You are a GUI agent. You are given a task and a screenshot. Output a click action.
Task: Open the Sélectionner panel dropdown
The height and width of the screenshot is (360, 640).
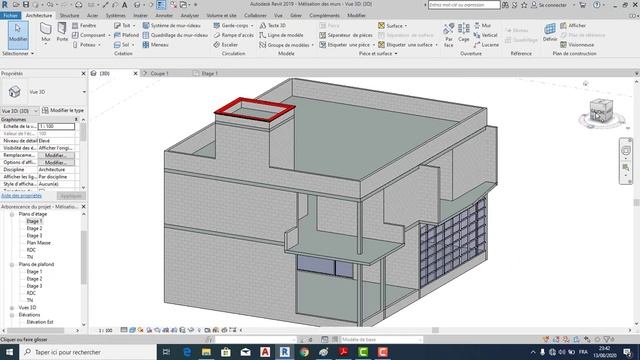pyautogui.click(x=18, y=53)
